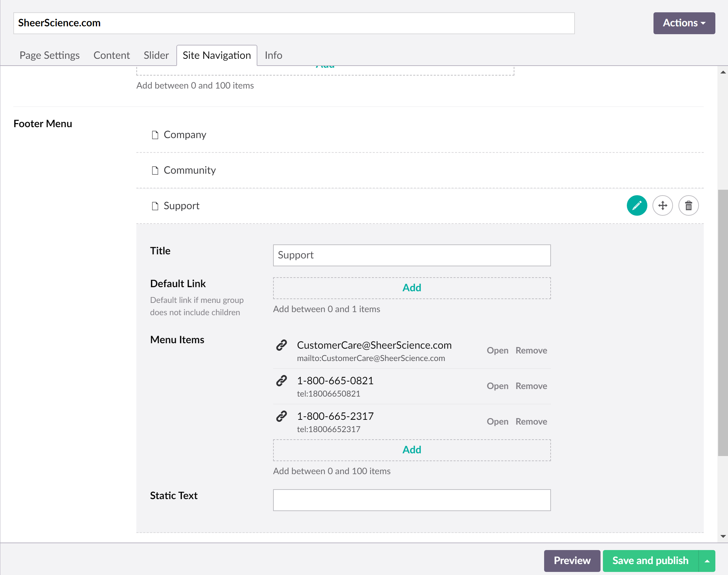Click the SheerScience.com name field

click(x=294, y=23)
